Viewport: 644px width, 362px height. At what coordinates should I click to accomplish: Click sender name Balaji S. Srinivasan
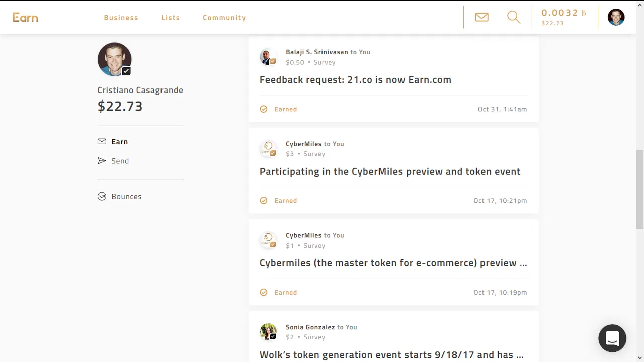317,52
